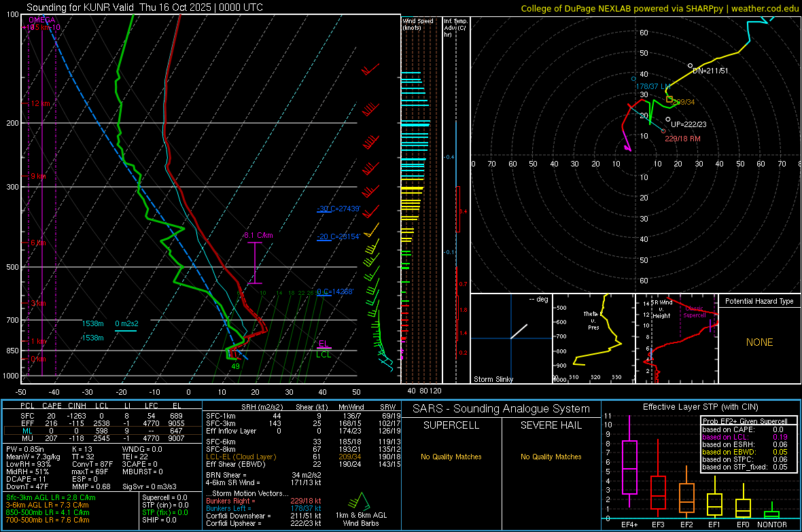This screenshot has height=532, width=802.
Task: Click the PW = 0.85in value
Action: 24,449
